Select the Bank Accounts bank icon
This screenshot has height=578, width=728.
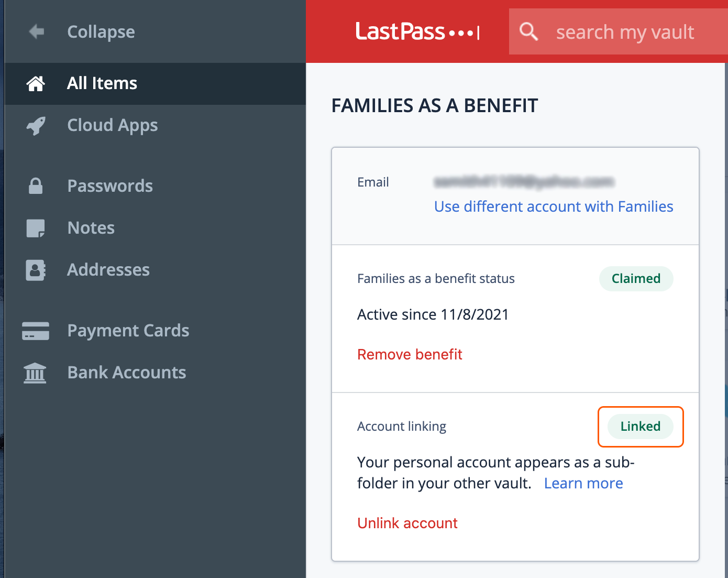coord(35,373)
